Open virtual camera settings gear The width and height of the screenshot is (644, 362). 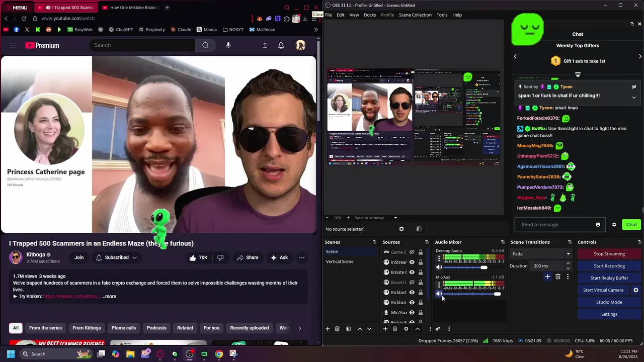tap(635, 290)
